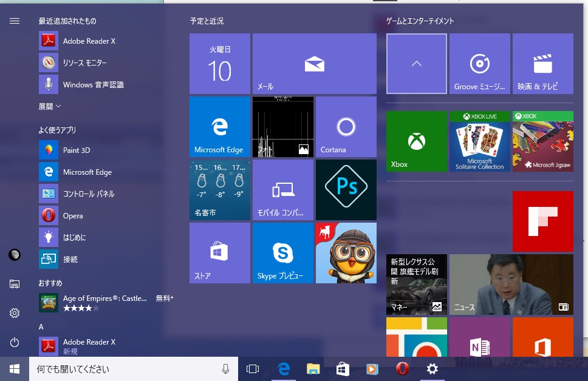Open Microsoft Solitaire Collection tile
The image size is (588, 381).
click(x=480, y=141)
